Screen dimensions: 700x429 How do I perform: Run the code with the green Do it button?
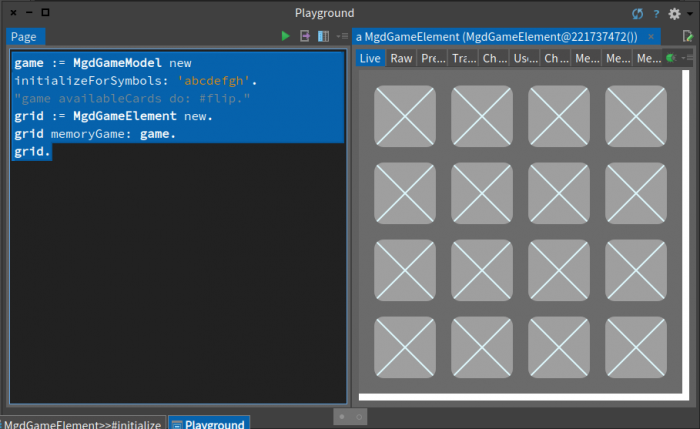(285, 36)
